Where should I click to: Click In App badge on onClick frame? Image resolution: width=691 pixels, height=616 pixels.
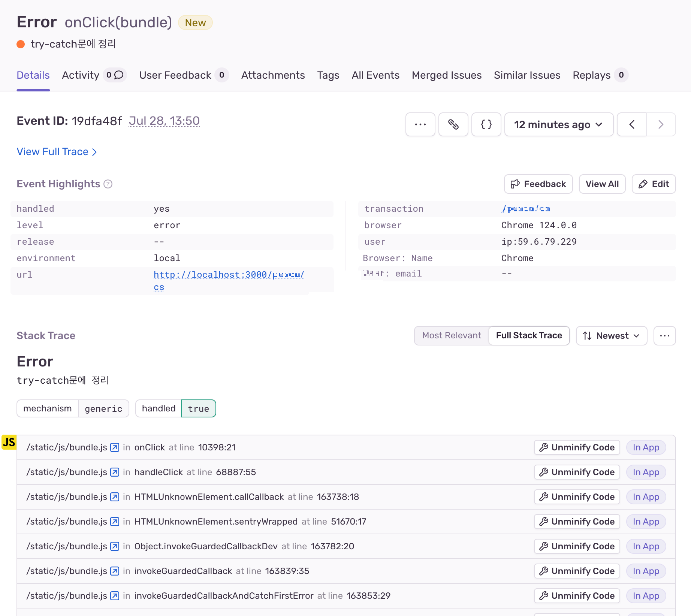(x=646, y=447)
